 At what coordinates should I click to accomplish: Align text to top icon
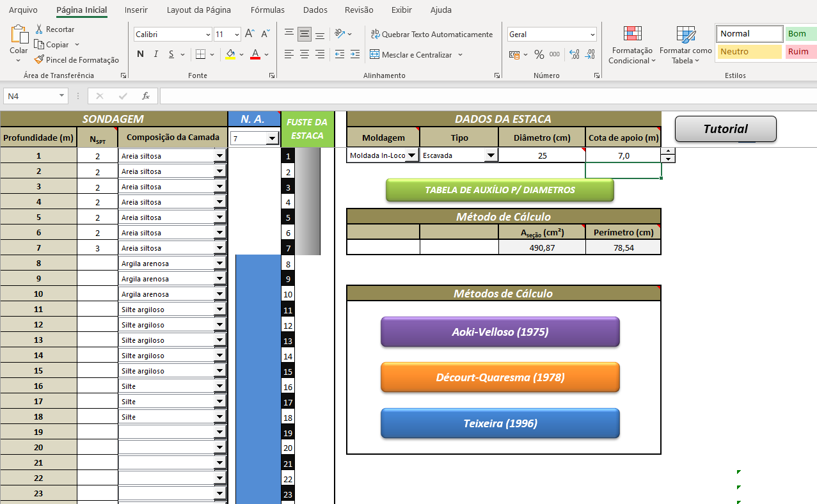click(x=289, y=34)
